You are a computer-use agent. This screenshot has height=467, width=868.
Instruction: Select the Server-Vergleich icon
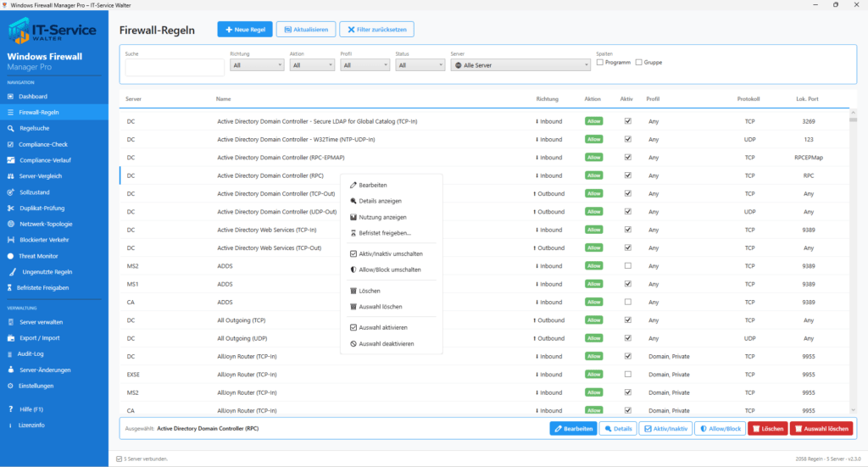click(x=10, y=176)
